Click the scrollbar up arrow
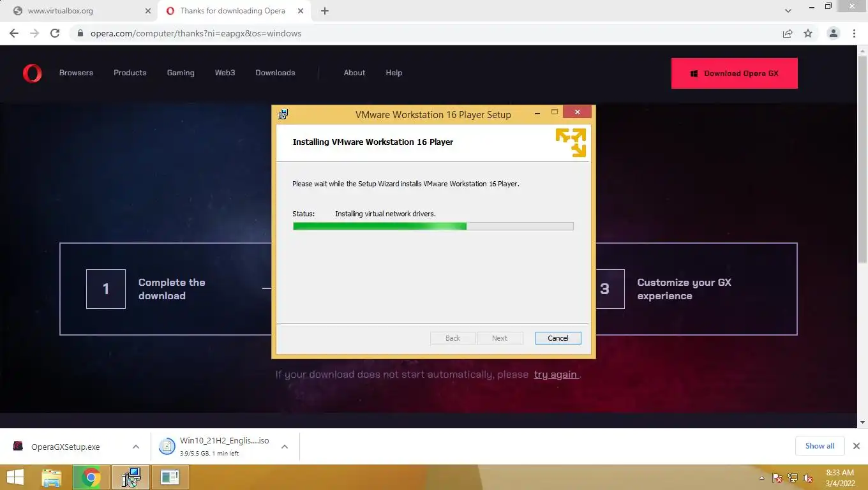 (x=862, y=52)
